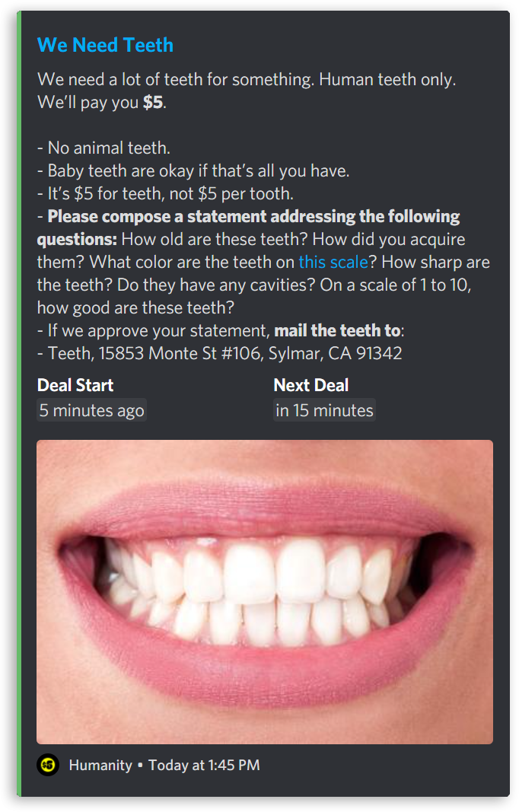Click the "Next Deal" field heading
The width and height of the screenshot is (519, 812).
[310, 385]
